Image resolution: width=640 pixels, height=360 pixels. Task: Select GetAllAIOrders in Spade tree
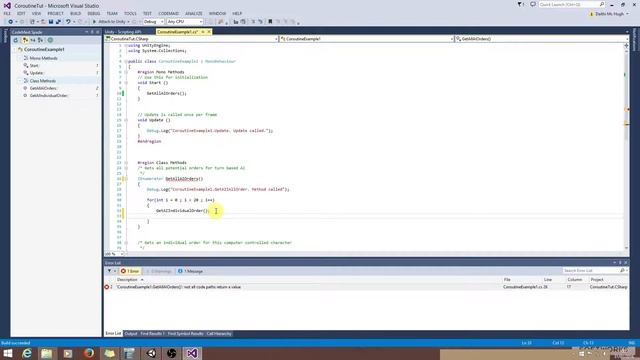(x=43, y=88)
